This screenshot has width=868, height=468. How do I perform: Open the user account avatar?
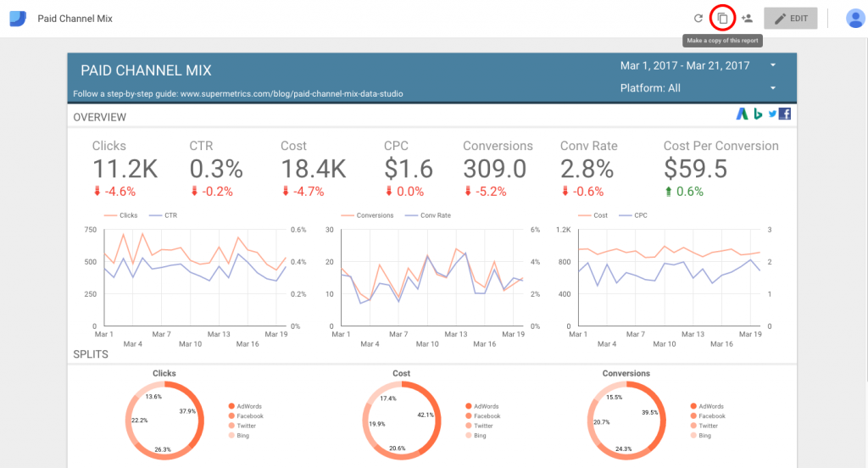click(854, 19)
